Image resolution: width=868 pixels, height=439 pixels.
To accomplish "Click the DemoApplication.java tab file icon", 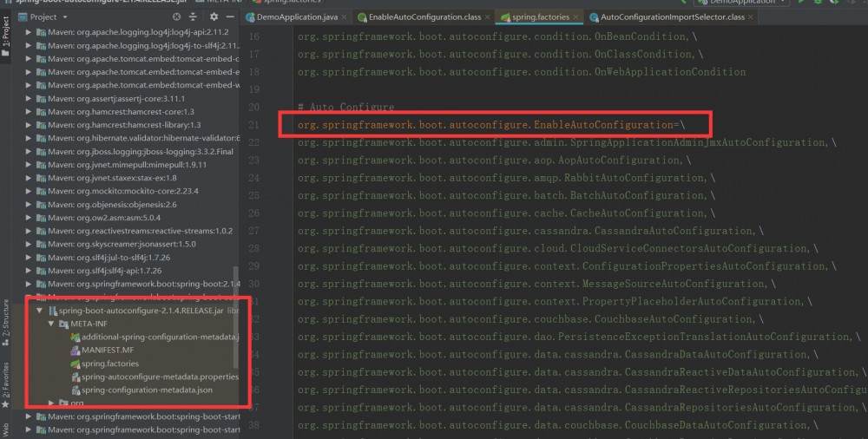I will pyautogui.click(x=250, y=17).
